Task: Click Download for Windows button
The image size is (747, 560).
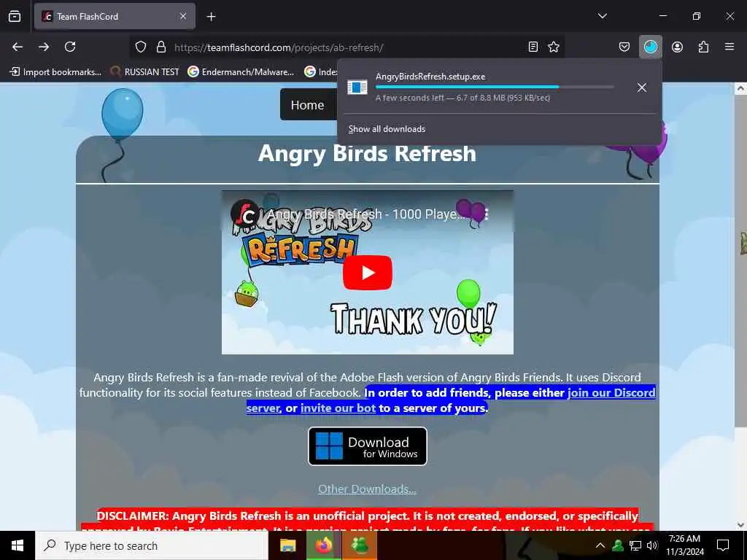Action: [x=368, y=446]
